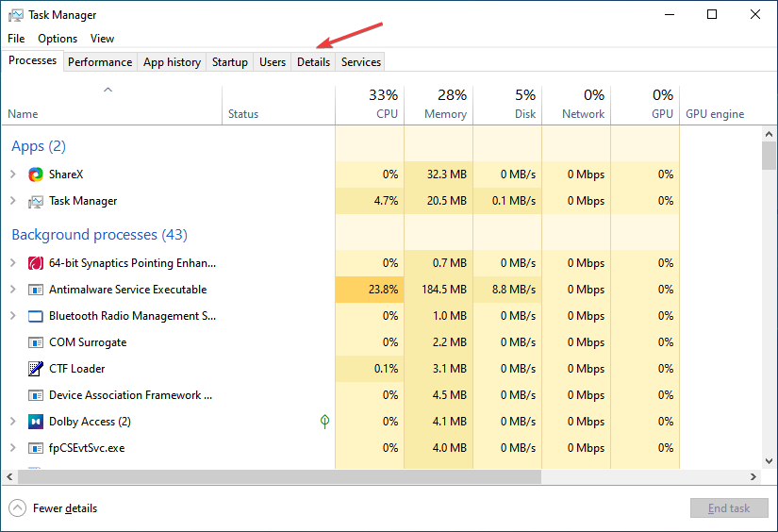Click the horizontal scrollbar thumb
The height and width of the screenshot is (532, 778).
tap(279, 476)
